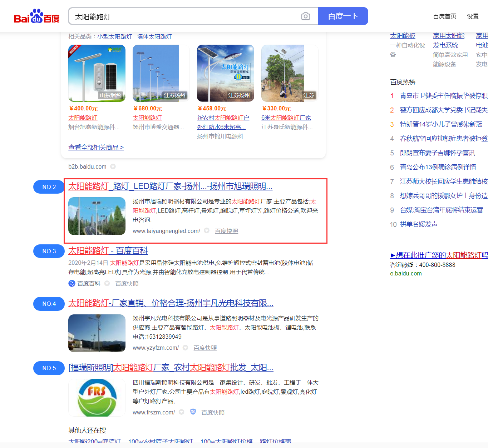The width and height of the screenshot is (488, 448).
Task: Open camera image search icon
Action: (306, 16)
